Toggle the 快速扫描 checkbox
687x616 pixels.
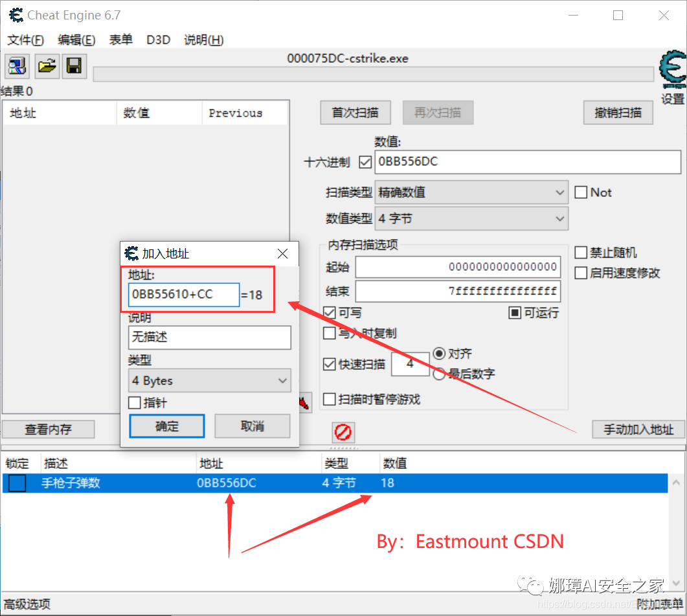pos(330,364)
